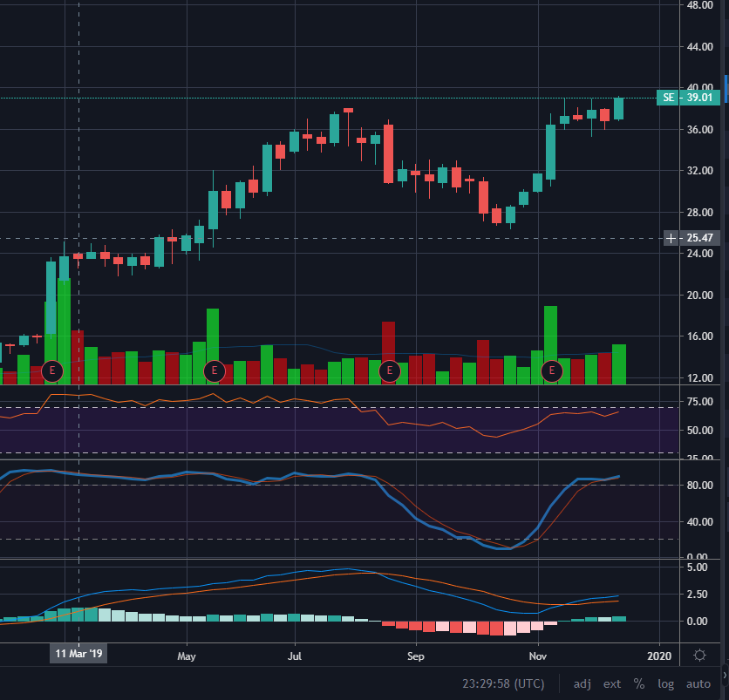Click the May earnings E marker
The height and width of the screenshot is (700, 729).
pyautogui.click(x=215, y=370)
